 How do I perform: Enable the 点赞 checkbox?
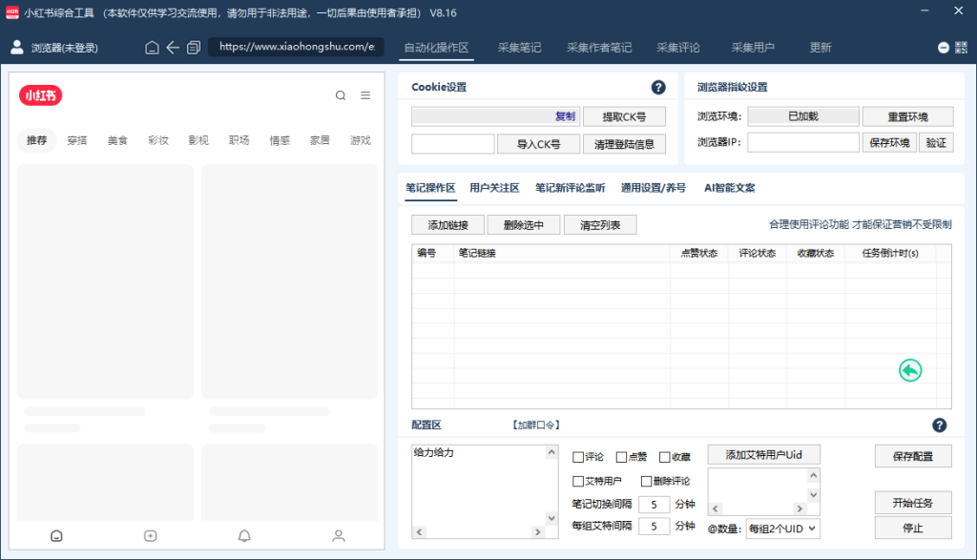[x=621, y=457]
